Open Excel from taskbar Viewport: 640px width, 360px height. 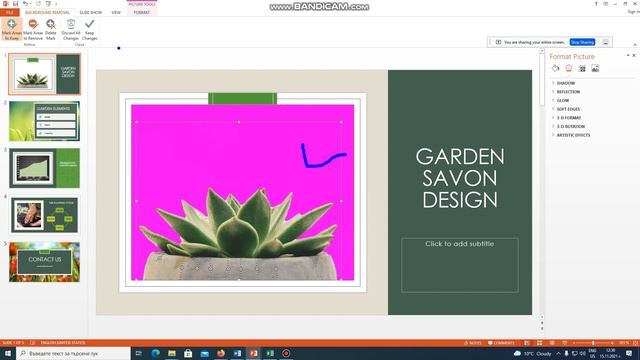(x=270, y=353)
